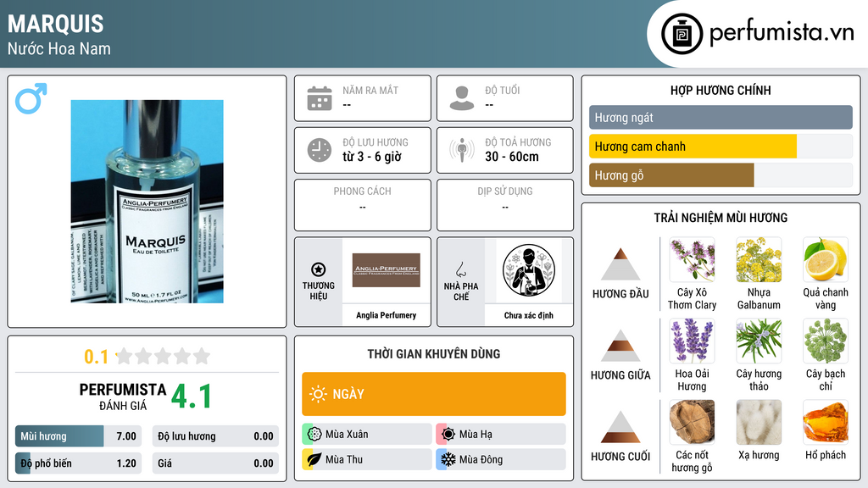This screenshot has width=868, height=488.
Task: Click the Hương gỗ accord bar
Action: coord(721,175)
